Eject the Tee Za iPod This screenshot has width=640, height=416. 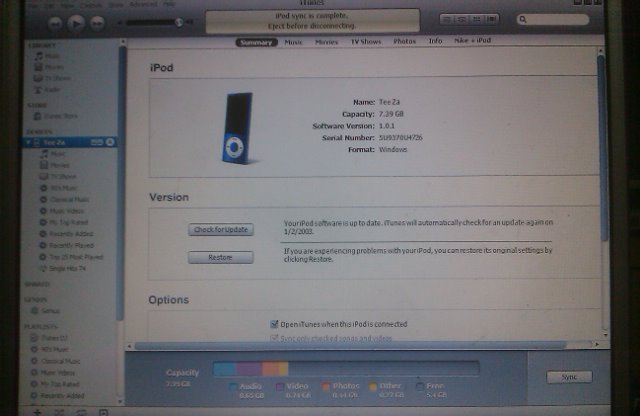click(x=110, y=143)
